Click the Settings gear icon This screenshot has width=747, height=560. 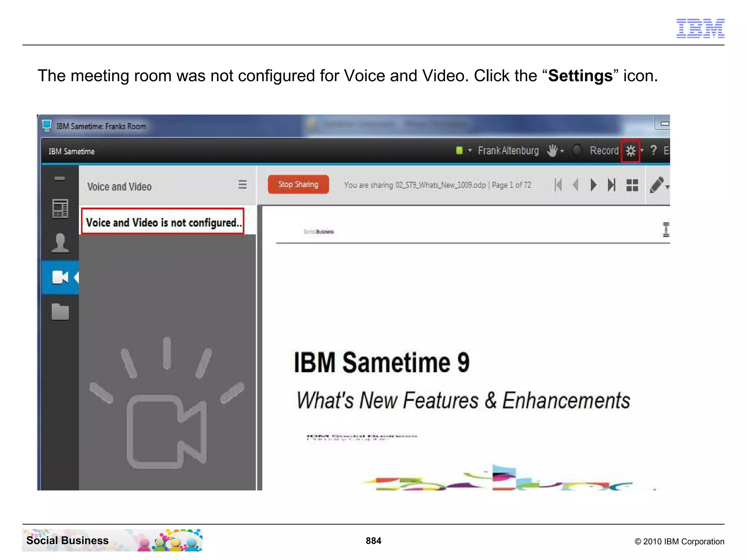[x=631, y=151]
